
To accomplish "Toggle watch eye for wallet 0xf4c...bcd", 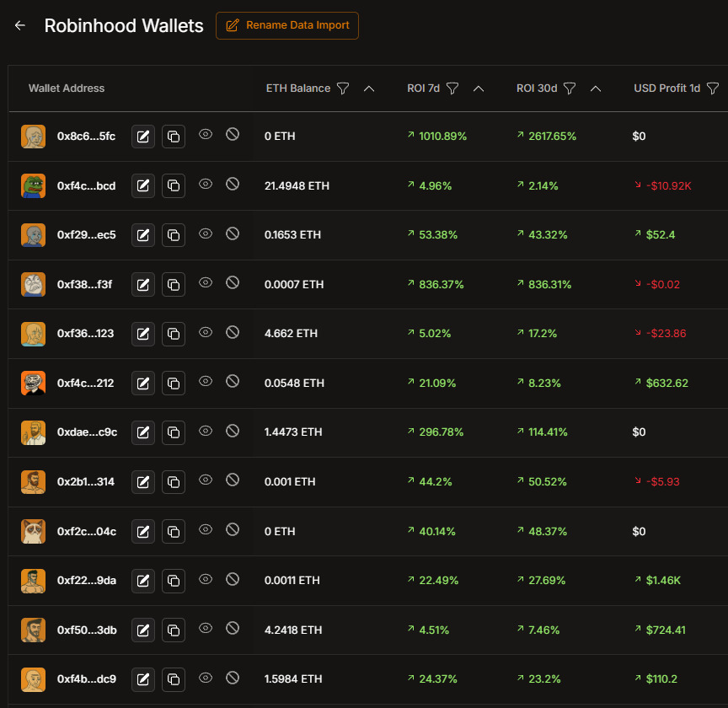I will pyautogui.click(x=206, y=184).
